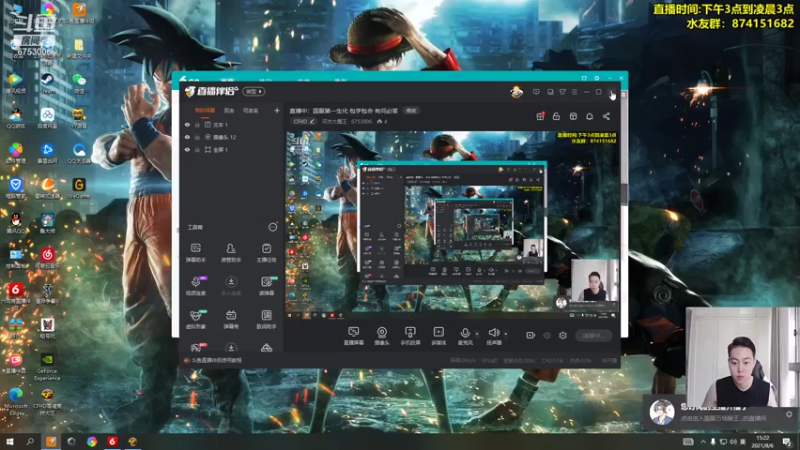Open the 房管助手 tool in toolbox
This screenshot has height=450, width=800.
point(231,253)
